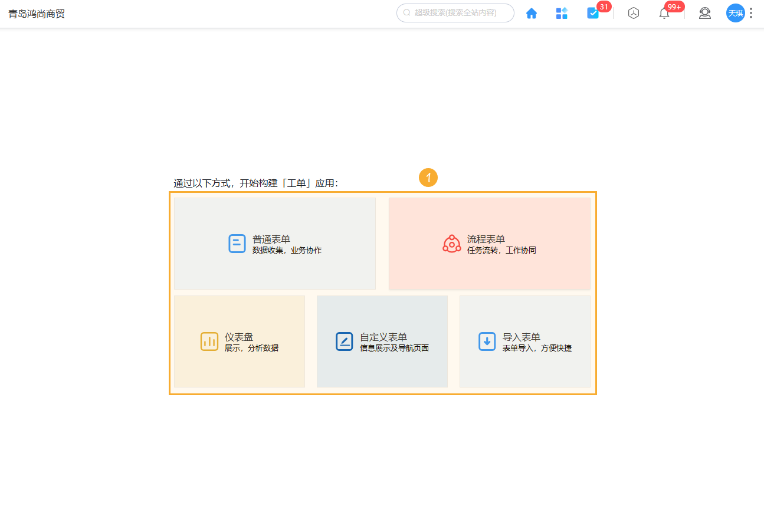Click the 导入表单 (import form) icon
Screen dimensions: 764x532
coord(486,341)
